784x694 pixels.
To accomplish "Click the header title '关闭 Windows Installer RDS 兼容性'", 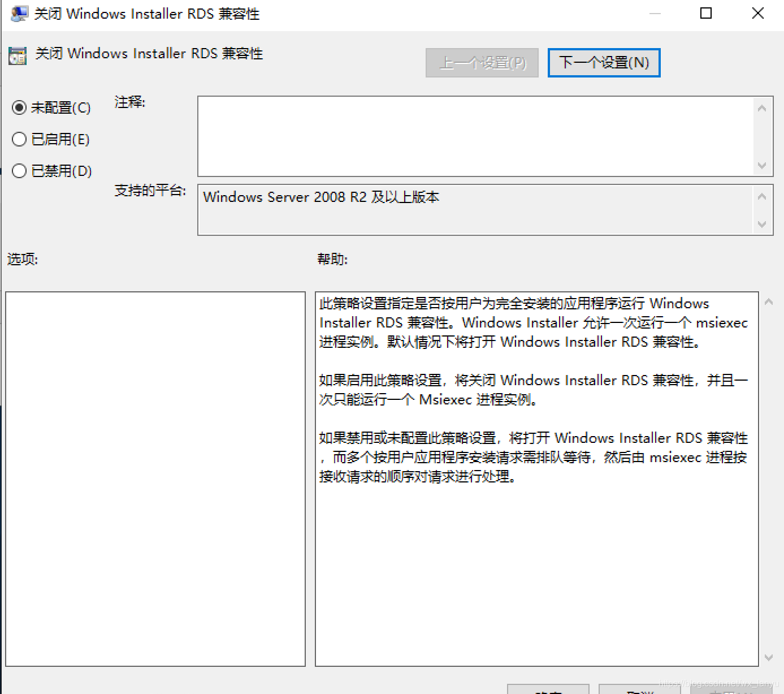I will click(149, 54).
